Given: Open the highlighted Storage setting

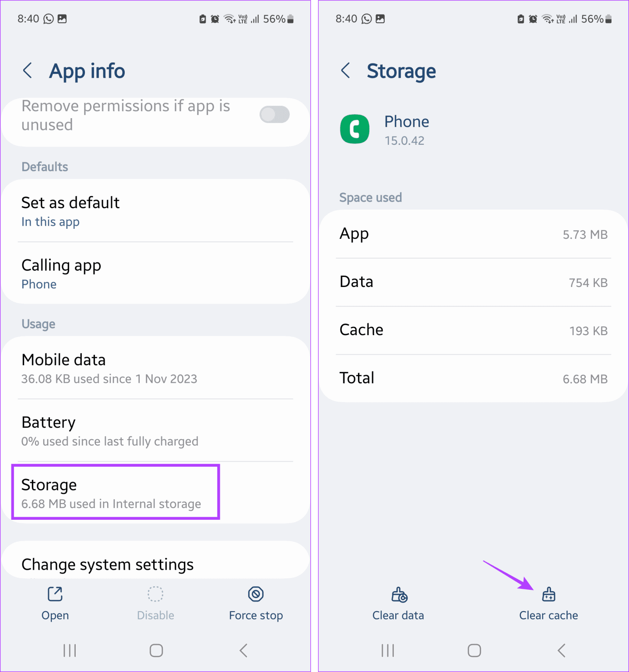Looking at the screenshot, I should tap(115, 491).
